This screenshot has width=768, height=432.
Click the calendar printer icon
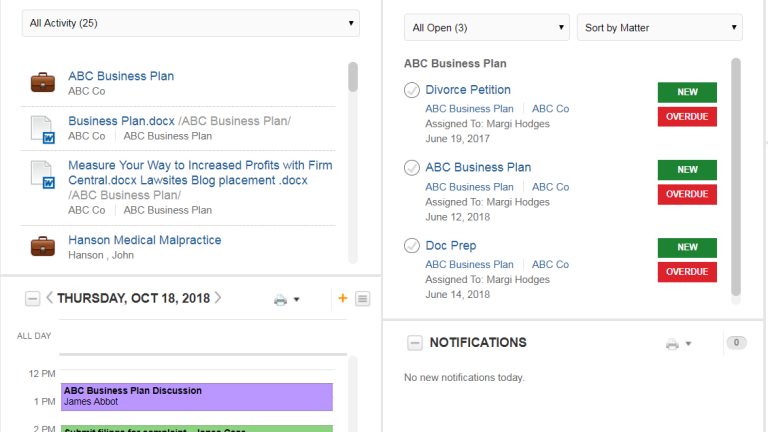pyautogui.click(x=281, y=299)
